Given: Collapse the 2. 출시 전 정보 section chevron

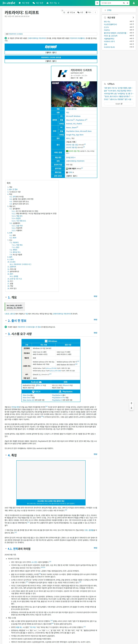Looking at the screenshot, I should 6,320.
